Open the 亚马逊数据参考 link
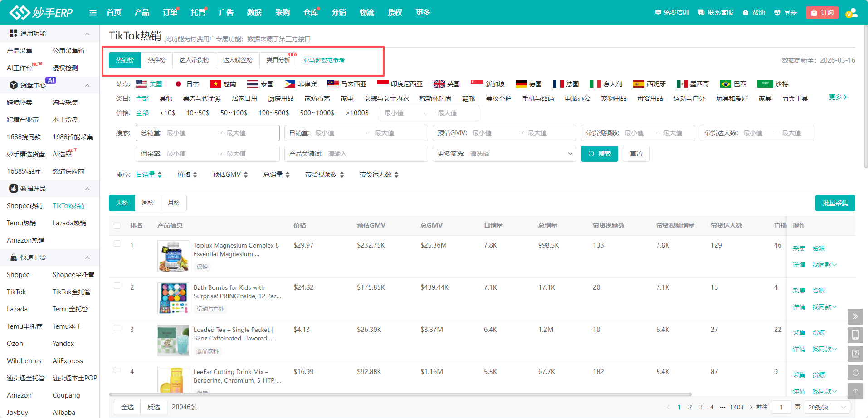 [x=324, y=60]
